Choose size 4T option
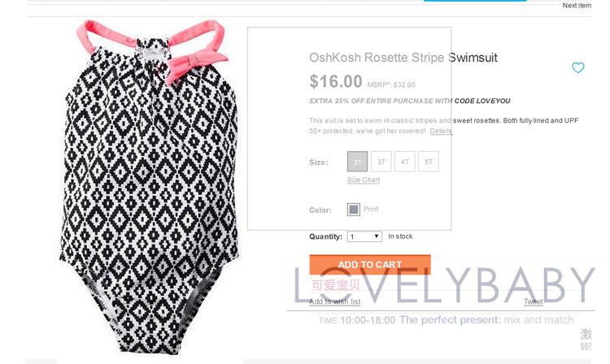This screenshot has height=364, width=610. [405, 162]
